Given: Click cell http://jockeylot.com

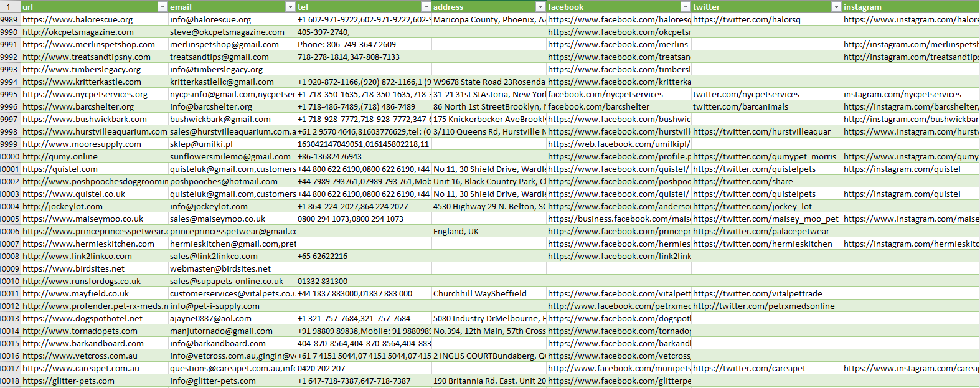Looking at the screenshot, I should (x=95, y=206).
